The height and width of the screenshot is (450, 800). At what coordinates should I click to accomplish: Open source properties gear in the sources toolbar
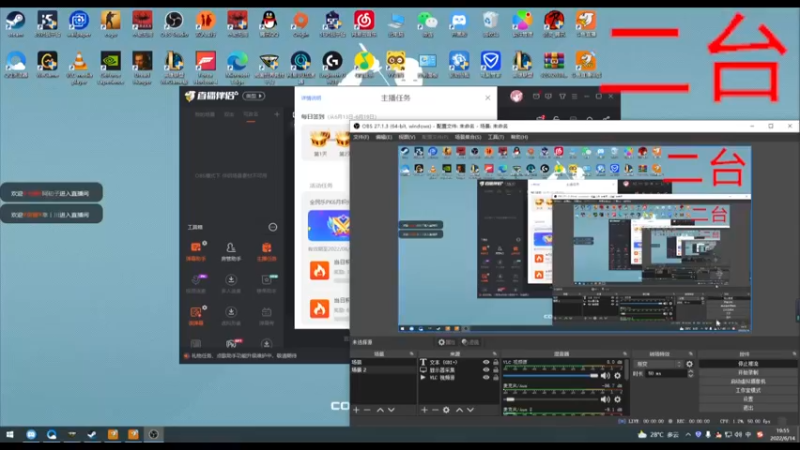(446, 410)
